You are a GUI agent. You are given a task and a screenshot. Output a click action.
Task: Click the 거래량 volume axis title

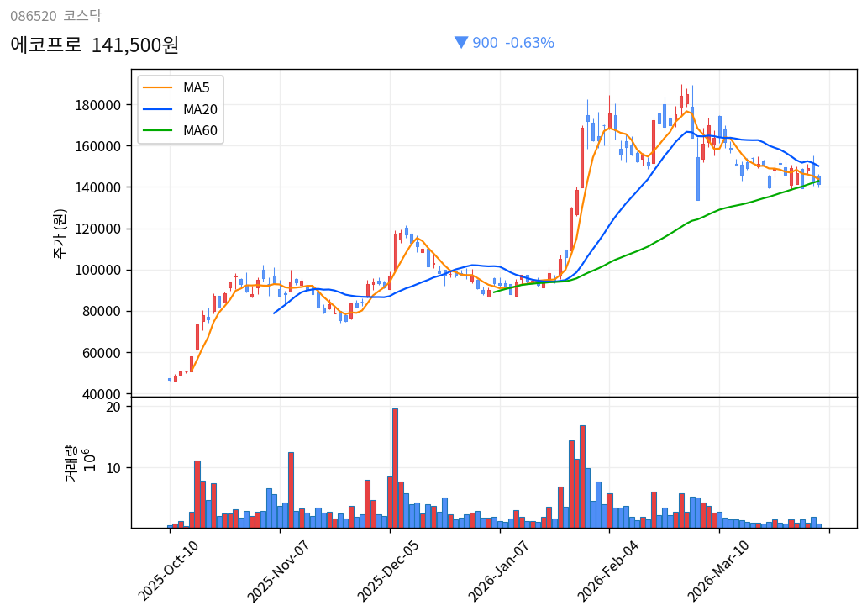tap(71, 462)
